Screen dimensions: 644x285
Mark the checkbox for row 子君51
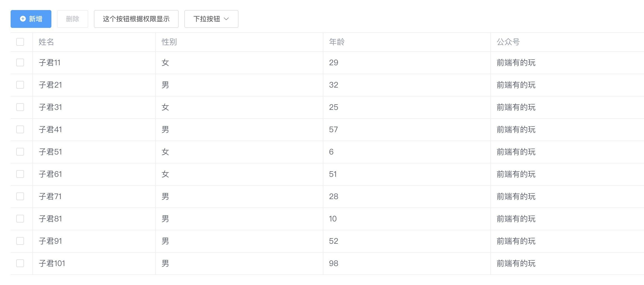[20, 152]
